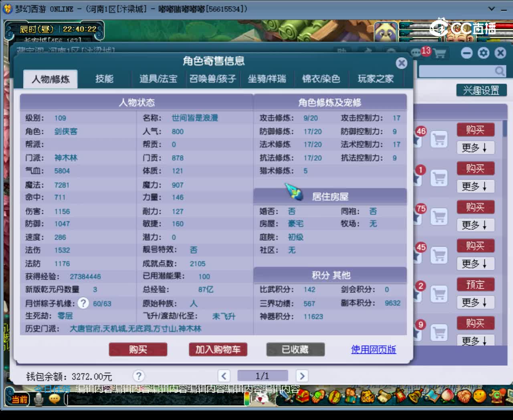Click the handshake icon in bottom toolbar
The width and height of the screenshot is (513, 420).
[x=464, y=397]
